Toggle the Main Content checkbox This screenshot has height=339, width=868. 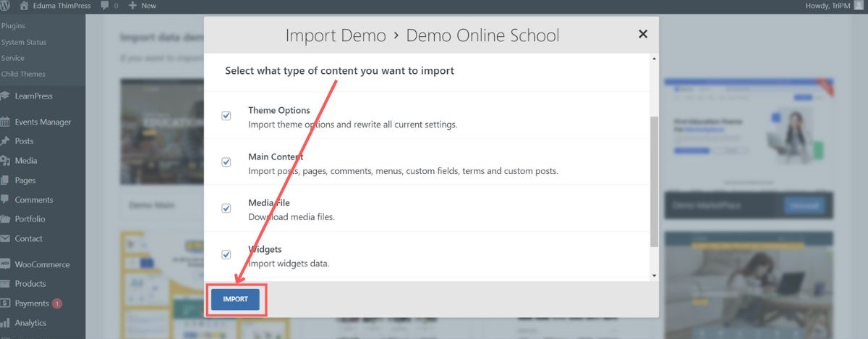[x=226, y=162]
